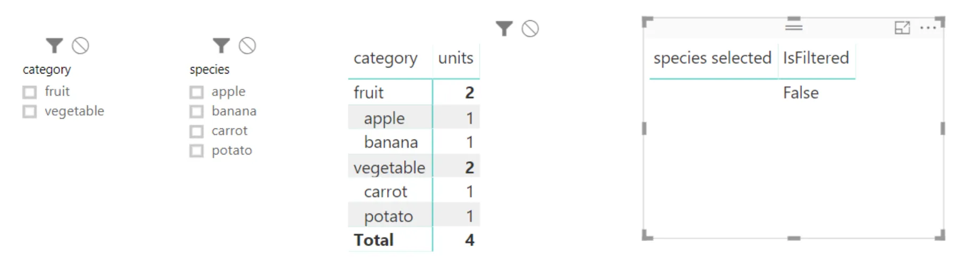
Task: Click no-interaction icon above category slicer
Action: 80,46
